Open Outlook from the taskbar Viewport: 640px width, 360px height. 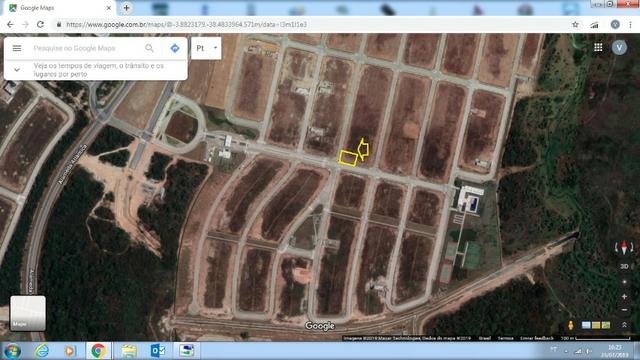tap(158, 351)
